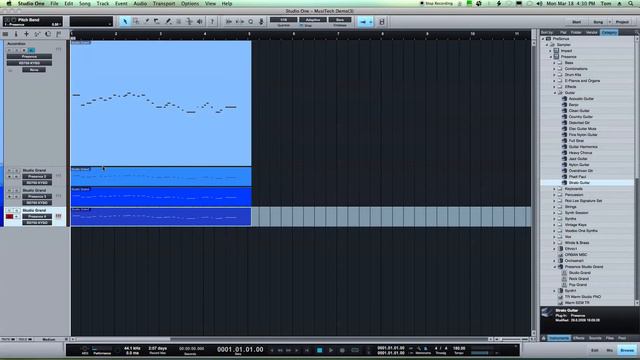The height and width of the screenshot is (360, 640).
Task: Expand the Keyboards folder
Action: point(555,189)
